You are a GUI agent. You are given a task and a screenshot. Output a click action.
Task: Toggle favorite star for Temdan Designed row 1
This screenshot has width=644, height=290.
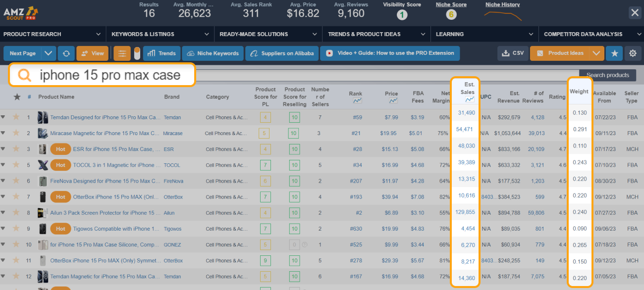coord(16,117)
